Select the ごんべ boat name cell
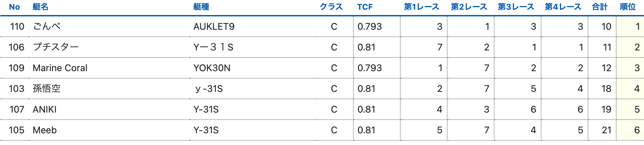This screenshot has width=644, height=145. pos(47,26)
